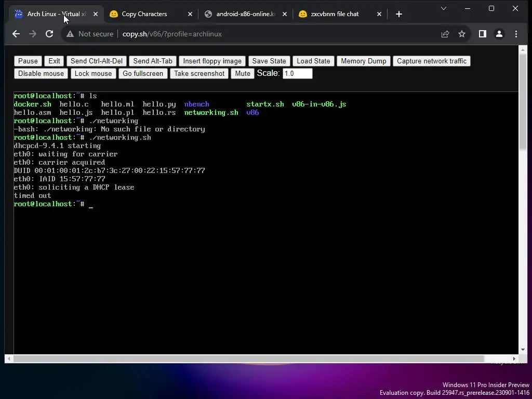Minimize the browser window
The image size is (532, 399).
[x=468, y=8]
